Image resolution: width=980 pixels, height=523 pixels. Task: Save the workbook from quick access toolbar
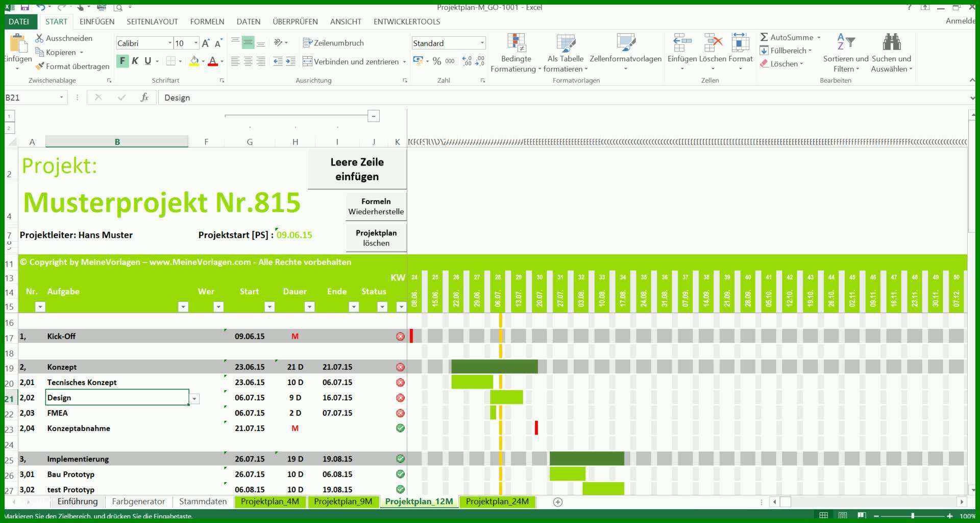[24, 7]
